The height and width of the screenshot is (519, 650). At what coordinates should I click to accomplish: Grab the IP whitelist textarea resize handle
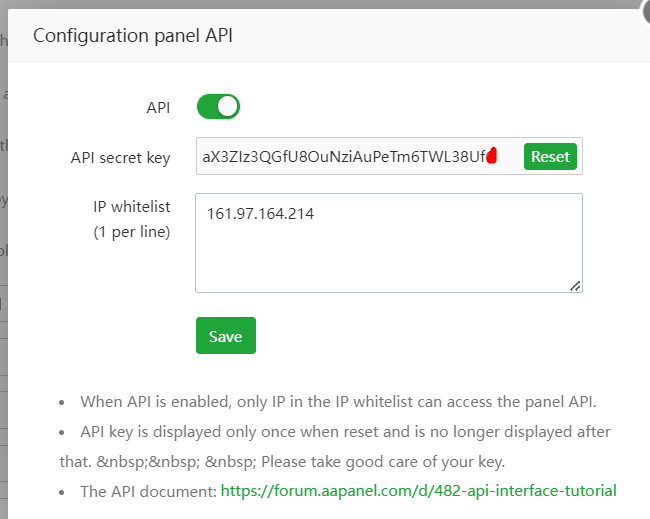(575, 286)
